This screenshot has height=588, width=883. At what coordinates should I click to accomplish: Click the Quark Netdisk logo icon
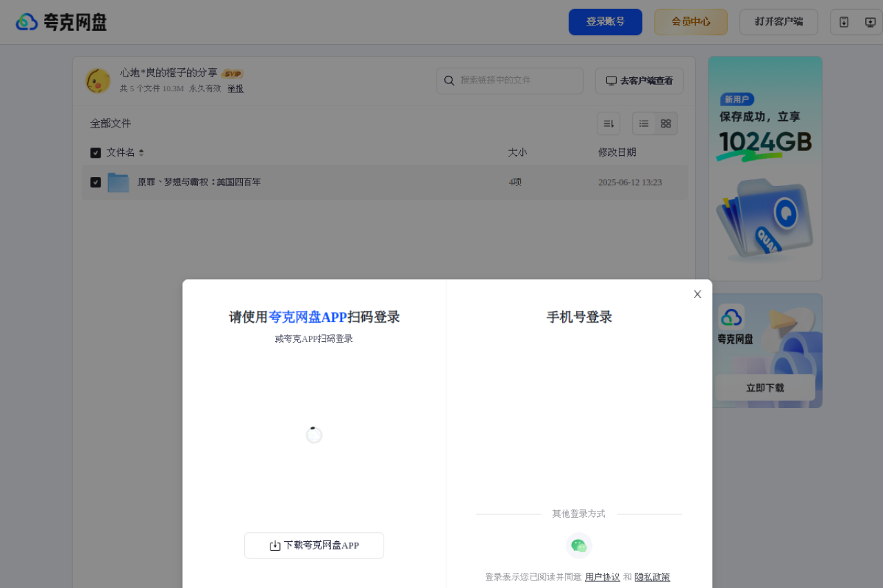(x=25, y=21)
